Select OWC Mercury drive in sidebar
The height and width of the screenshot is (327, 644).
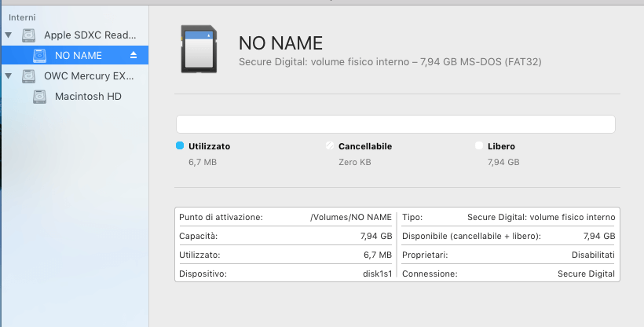pyautogui.click(x=90, y=76)
